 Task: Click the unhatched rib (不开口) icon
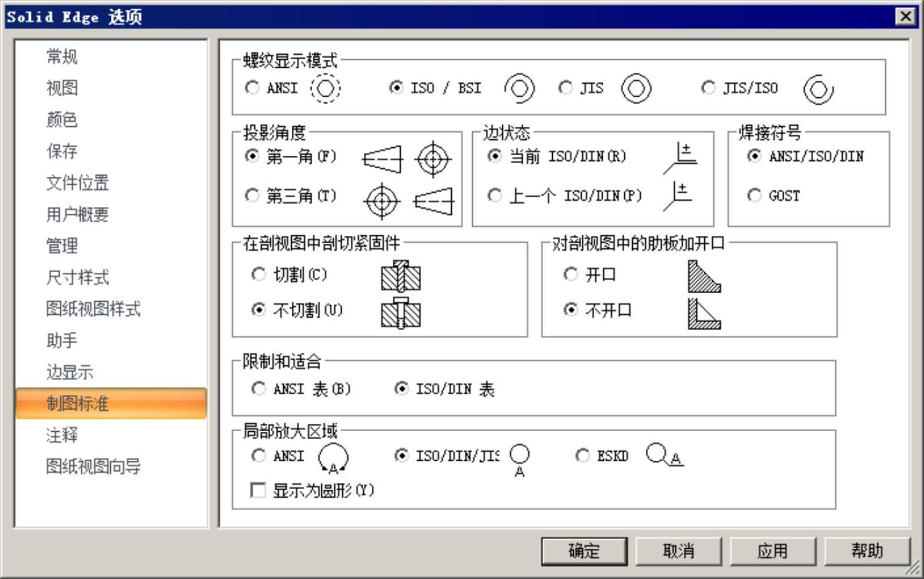pos(704,314)
